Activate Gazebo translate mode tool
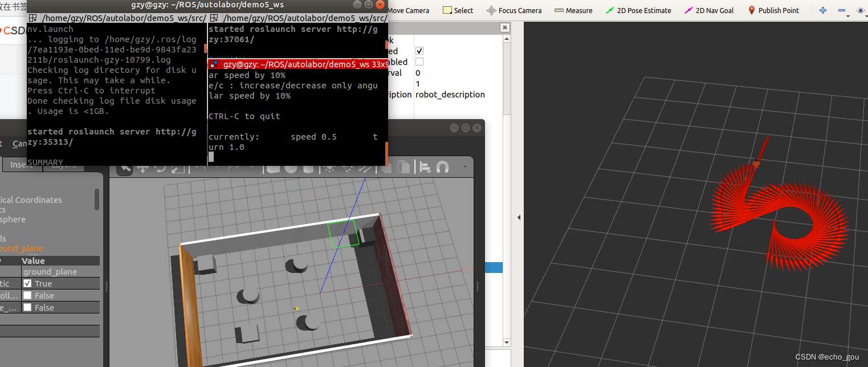868x367 pixels. pos(142,169)
